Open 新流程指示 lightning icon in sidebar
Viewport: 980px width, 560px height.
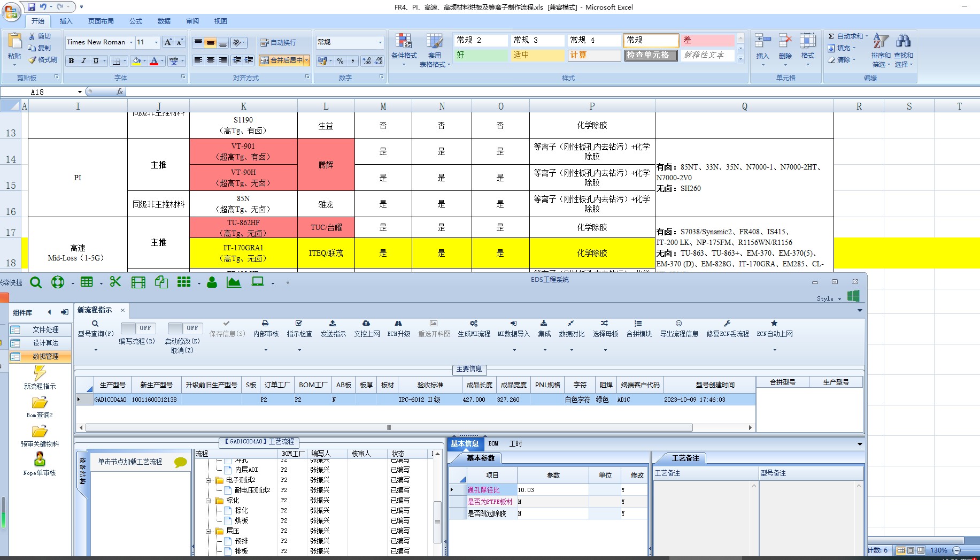pyautogui.click(x=40, y=373)
